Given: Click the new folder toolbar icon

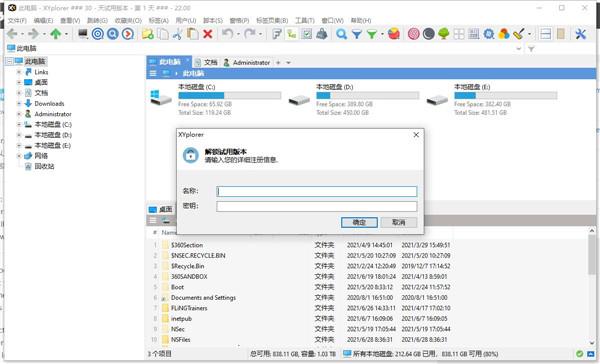Looking at the screenshot, I should 148,34.
